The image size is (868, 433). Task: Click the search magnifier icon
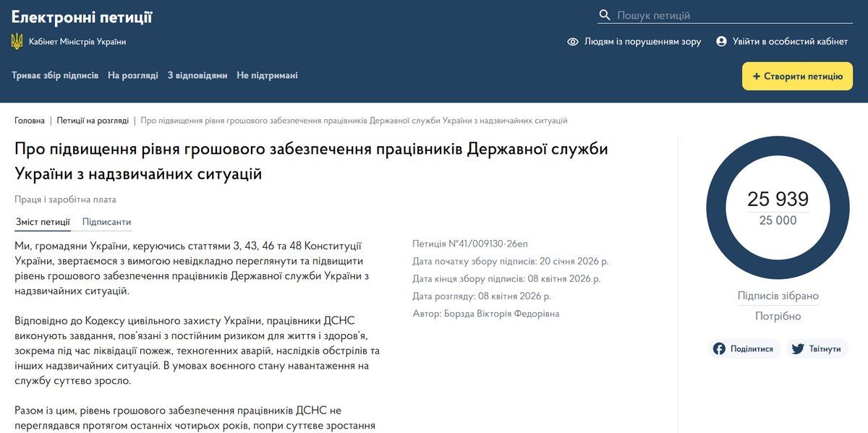click(x=604, y=14)
